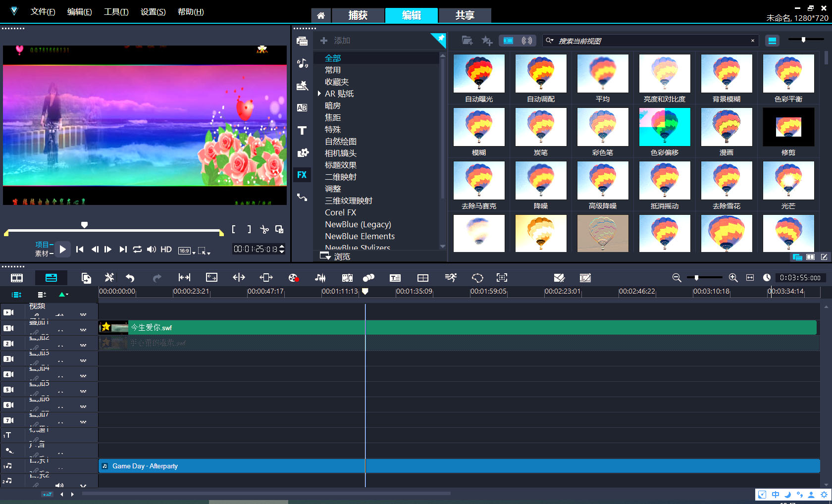This screenshot has height=504, width=832.
Task: Open the 设置(S) menu
Action: click(153, 12)
